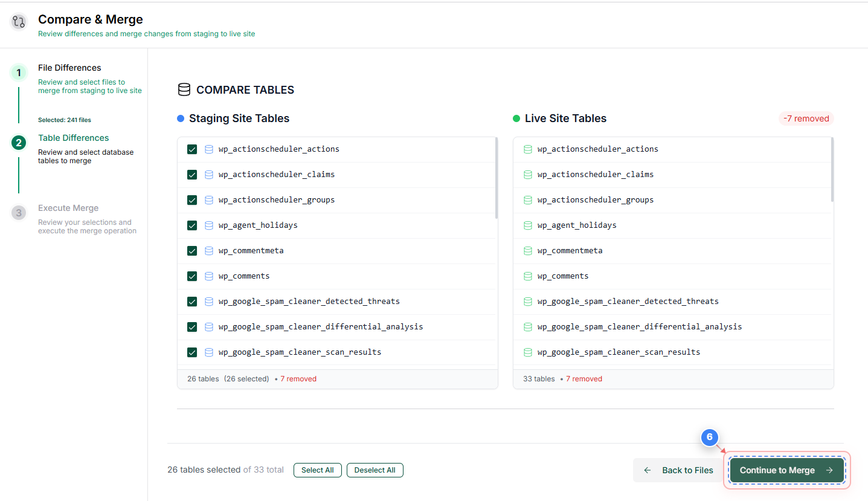
Task: Select the File Differences step
Action: pyautogui.click(x=69, y=68)
